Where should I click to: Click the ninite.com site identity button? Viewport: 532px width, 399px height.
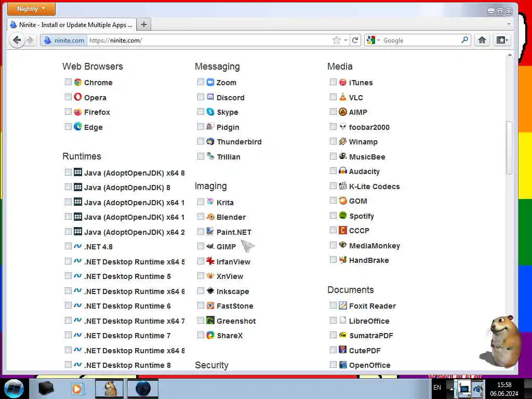[64, 40]
